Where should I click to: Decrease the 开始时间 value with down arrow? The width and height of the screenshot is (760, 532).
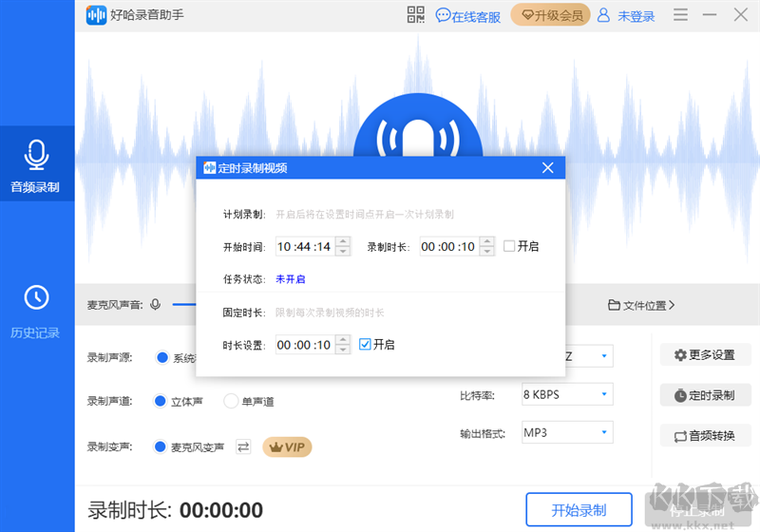(343, 252)
